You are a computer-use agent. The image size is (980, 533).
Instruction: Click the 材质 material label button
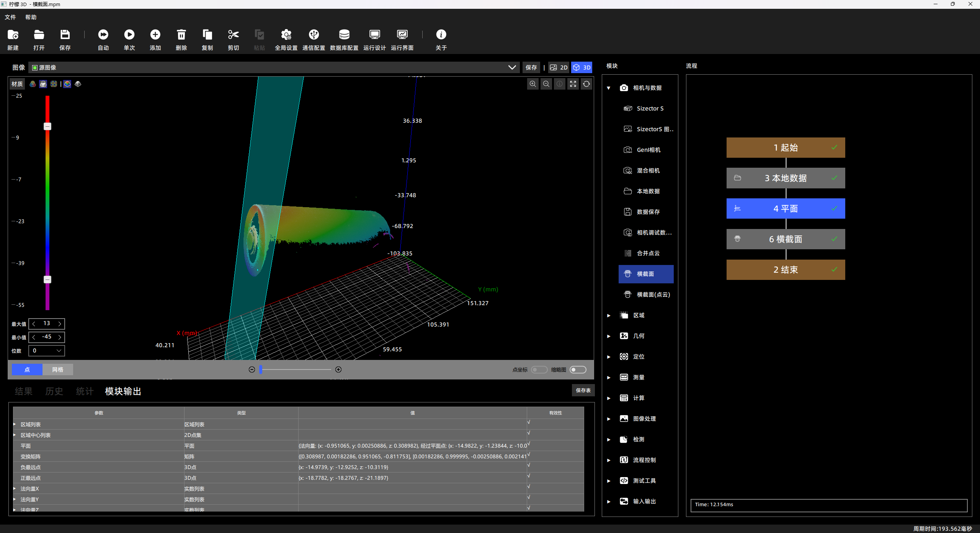17,84
